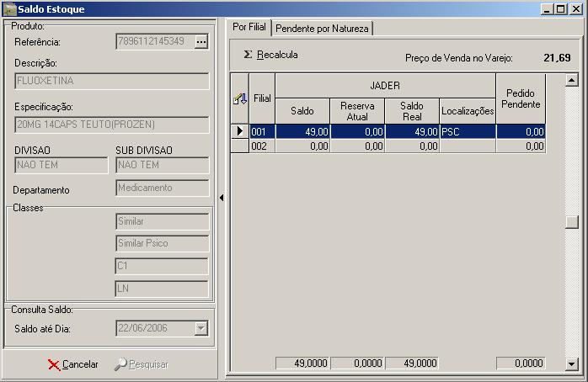The width and height of the screenshot is (588, 382).
Task: Click the scrollbar down arrow
Action: point(571,363)
